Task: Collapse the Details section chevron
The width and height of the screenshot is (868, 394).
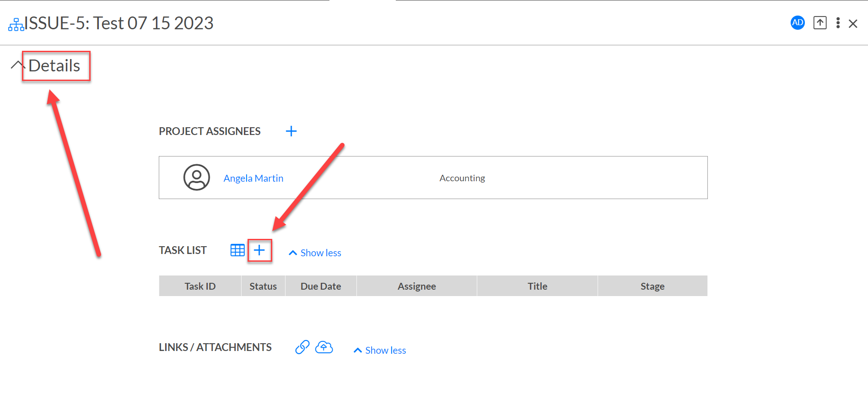Action: [17, 65]
